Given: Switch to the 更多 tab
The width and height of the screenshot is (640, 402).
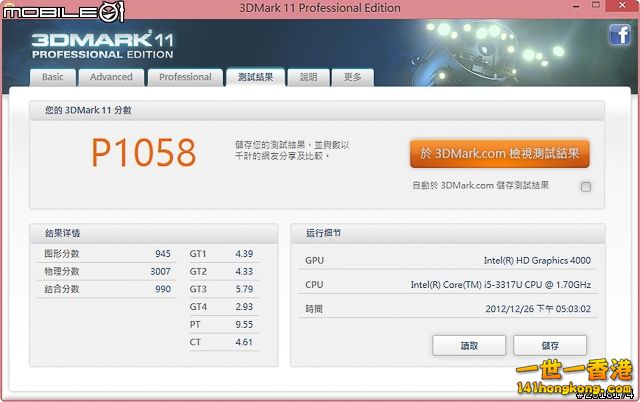Looking at the screenshot, I should [353, 77].
